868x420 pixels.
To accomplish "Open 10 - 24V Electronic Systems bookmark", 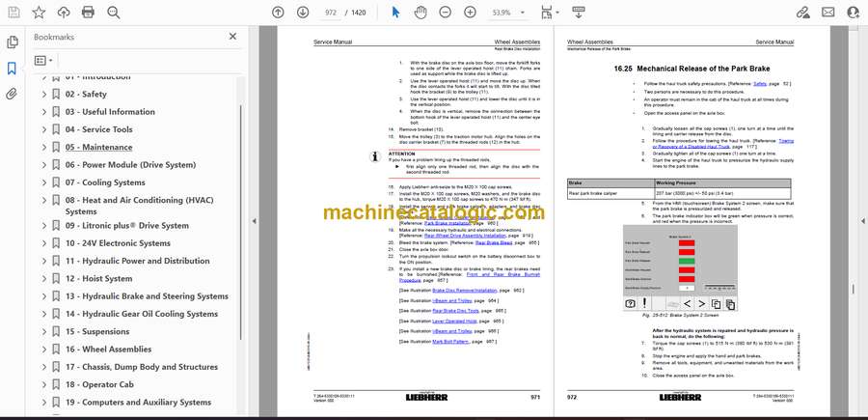I will [x=118, y=243].
